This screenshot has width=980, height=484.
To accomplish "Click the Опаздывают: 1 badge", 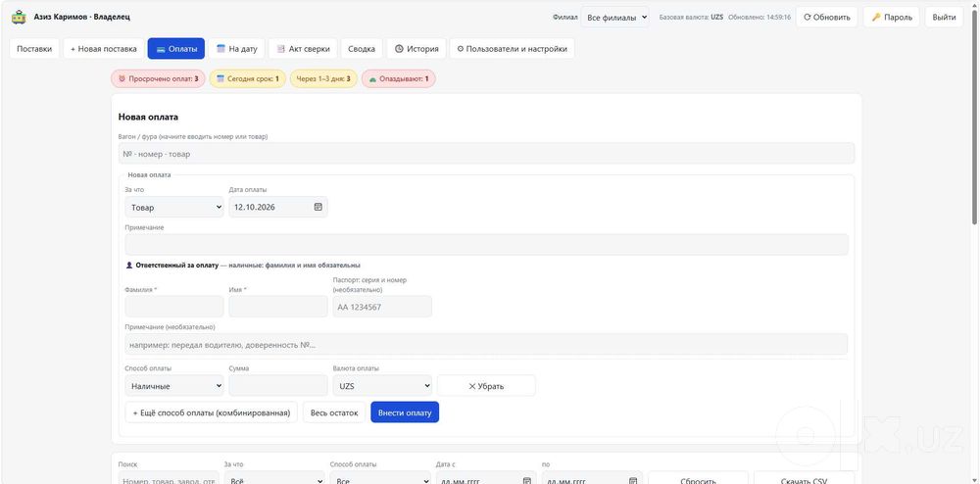I will [399, 78].
